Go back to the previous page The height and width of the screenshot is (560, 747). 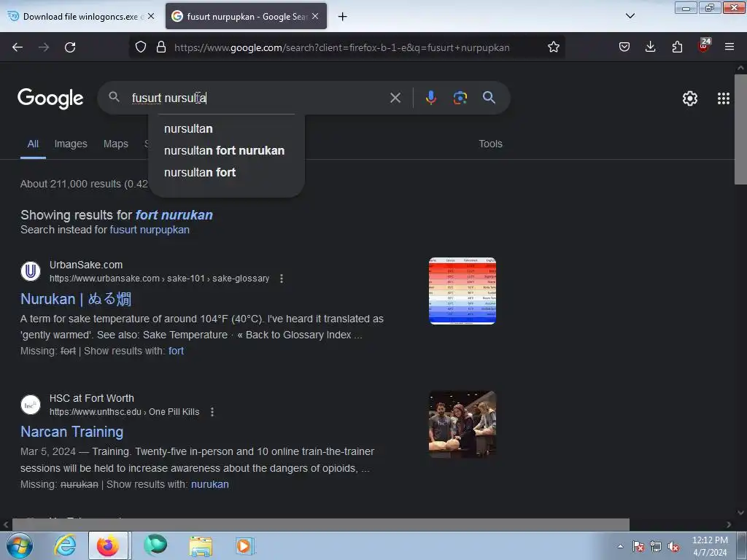(18, 47)
